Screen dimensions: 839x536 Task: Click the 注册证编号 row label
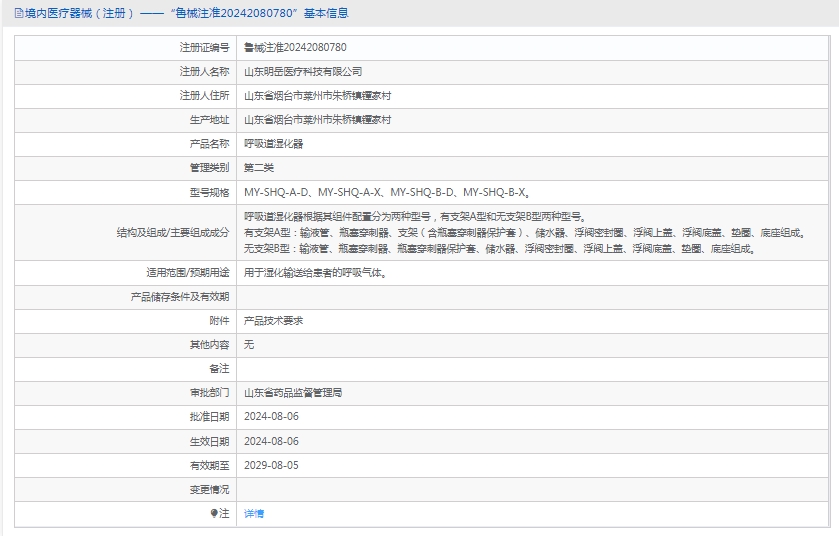(x=204, y=47)
